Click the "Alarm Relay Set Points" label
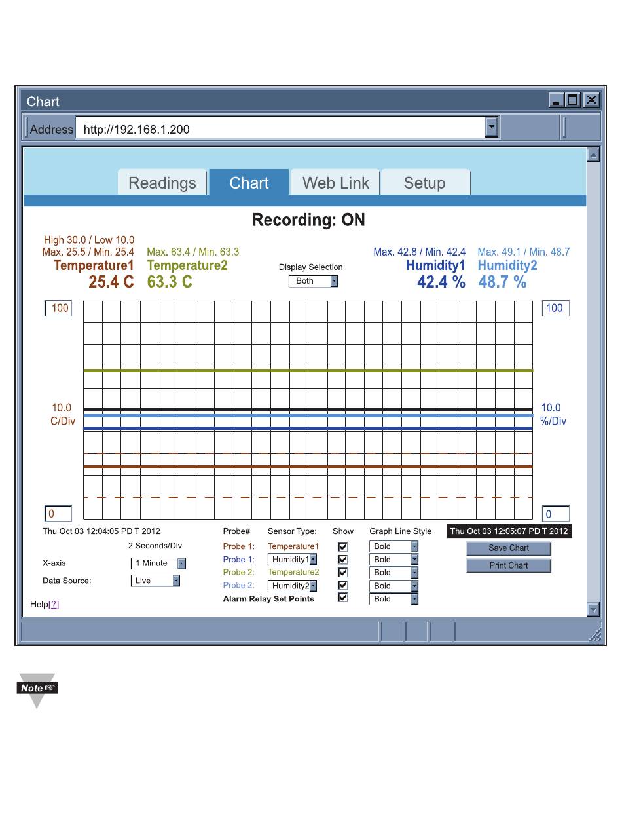Image resolution: width=622 pixels, height=840 pixels. click(x=268, y=599)
